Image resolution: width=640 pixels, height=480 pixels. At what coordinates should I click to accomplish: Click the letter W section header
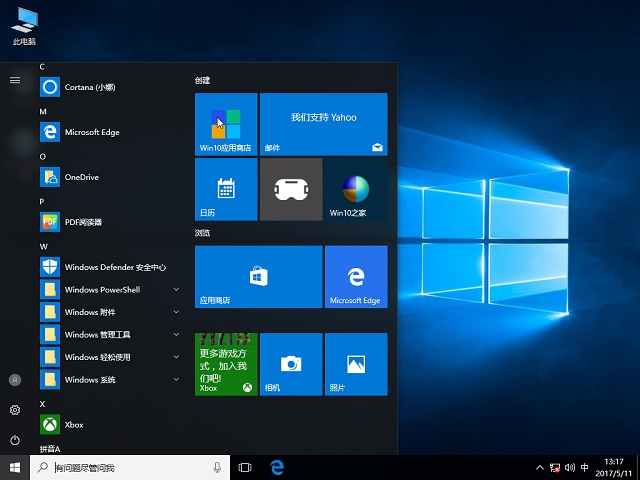coord(43,247)
